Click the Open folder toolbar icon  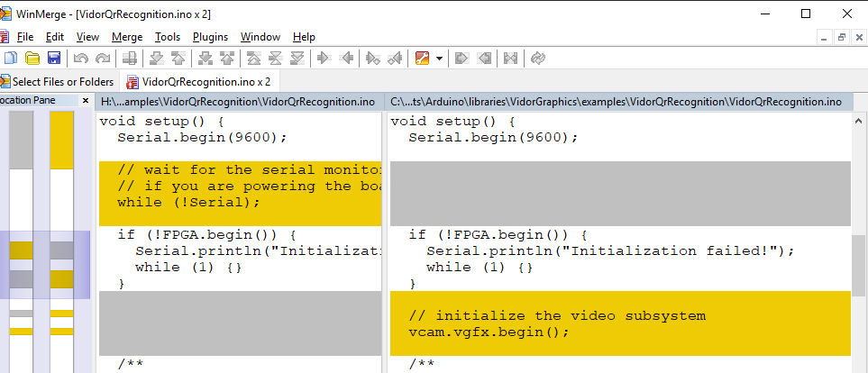point(32,58)
